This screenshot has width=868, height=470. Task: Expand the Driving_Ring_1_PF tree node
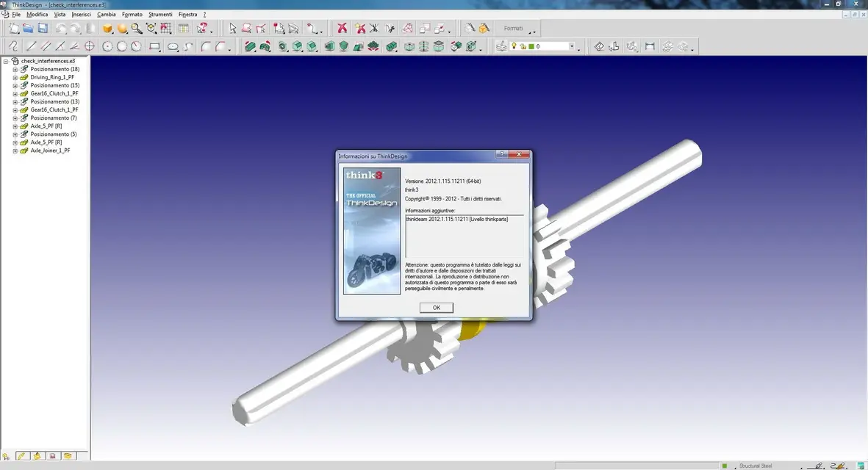[x=15, y=77]
